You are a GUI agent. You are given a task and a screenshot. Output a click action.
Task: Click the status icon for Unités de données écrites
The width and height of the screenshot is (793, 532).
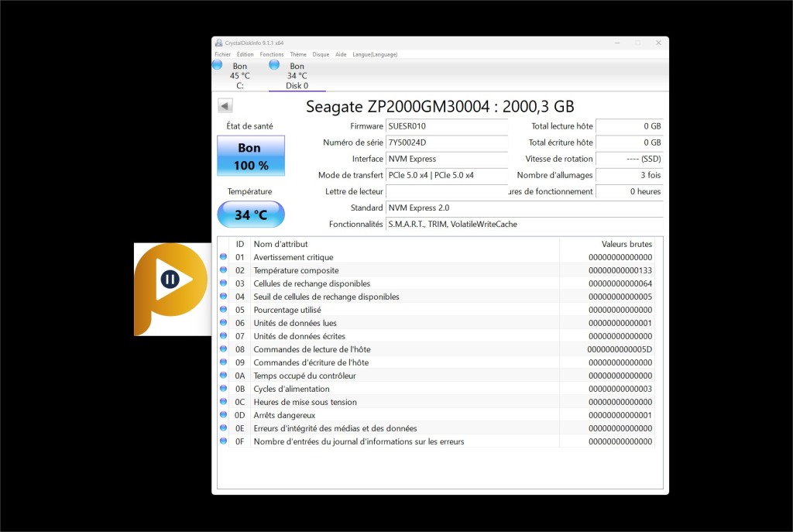click(x=224, y=336)
